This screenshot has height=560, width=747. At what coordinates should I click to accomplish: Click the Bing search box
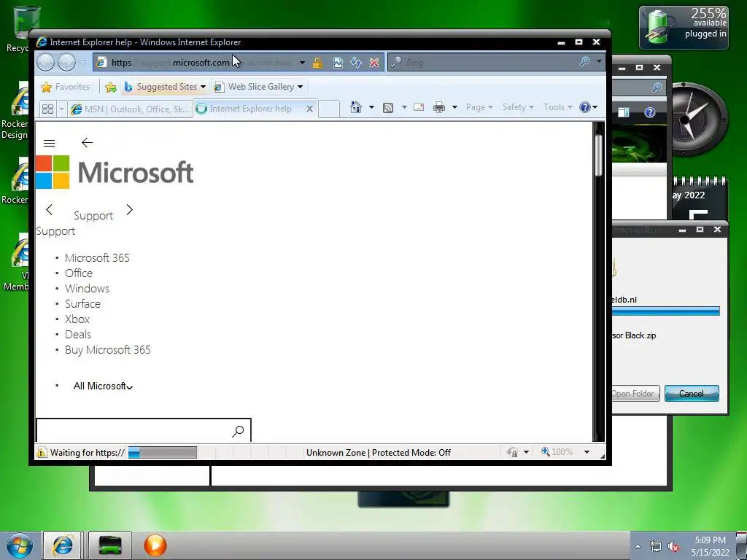coord(482,62)
